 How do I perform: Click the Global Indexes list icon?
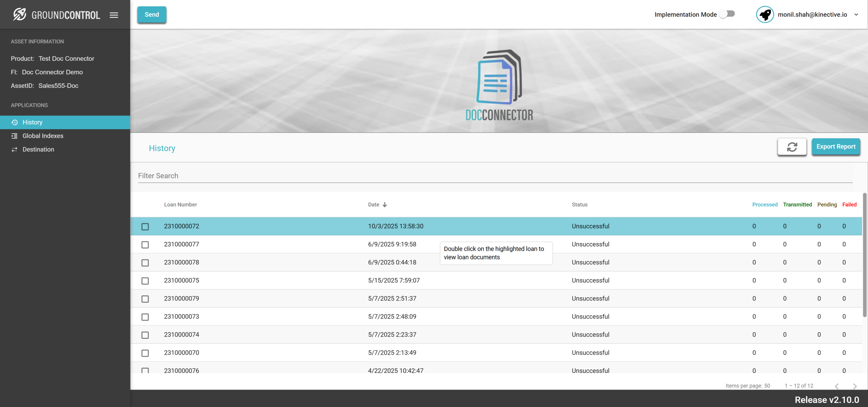(15, 136)
